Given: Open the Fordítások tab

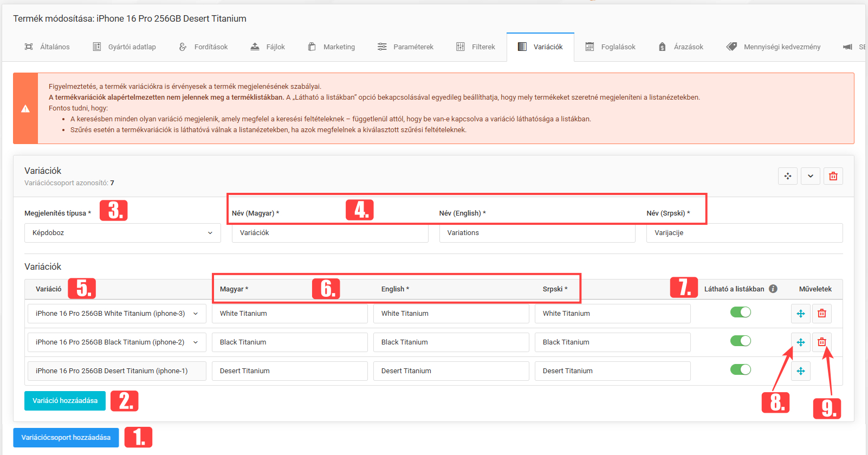Looking at the screenshot, I should point(204,47).
